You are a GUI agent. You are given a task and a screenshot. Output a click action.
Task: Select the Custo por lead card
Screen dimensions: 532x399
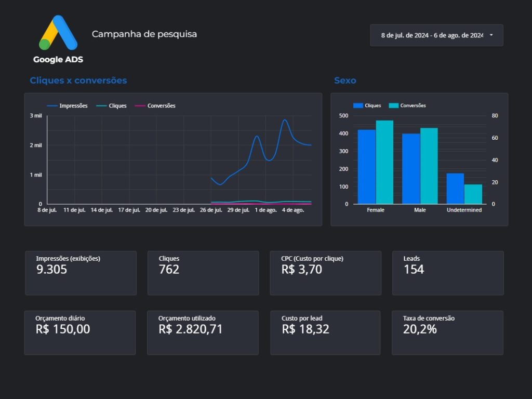click(325, 332)
